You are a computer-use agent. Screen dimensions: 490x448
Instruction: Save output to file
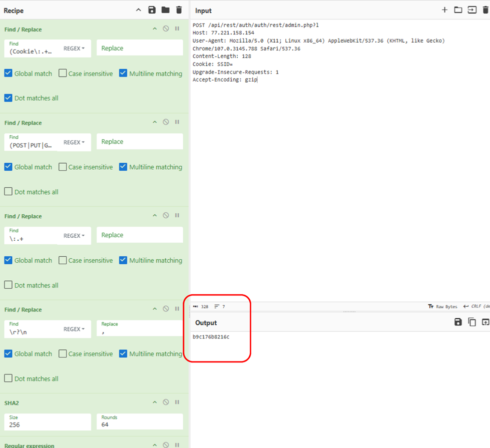pos(458,322)
